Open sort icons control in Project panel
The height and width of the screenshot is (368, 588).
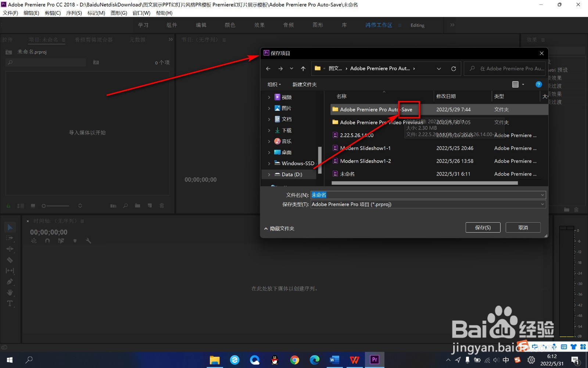click(x=80, y=206)
